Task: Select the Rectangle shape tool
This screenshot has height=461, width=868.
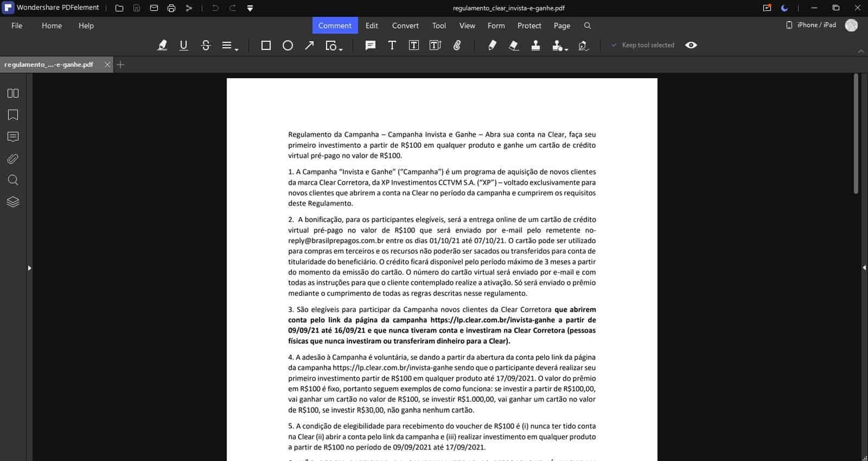Action: (x=266, y=45)
